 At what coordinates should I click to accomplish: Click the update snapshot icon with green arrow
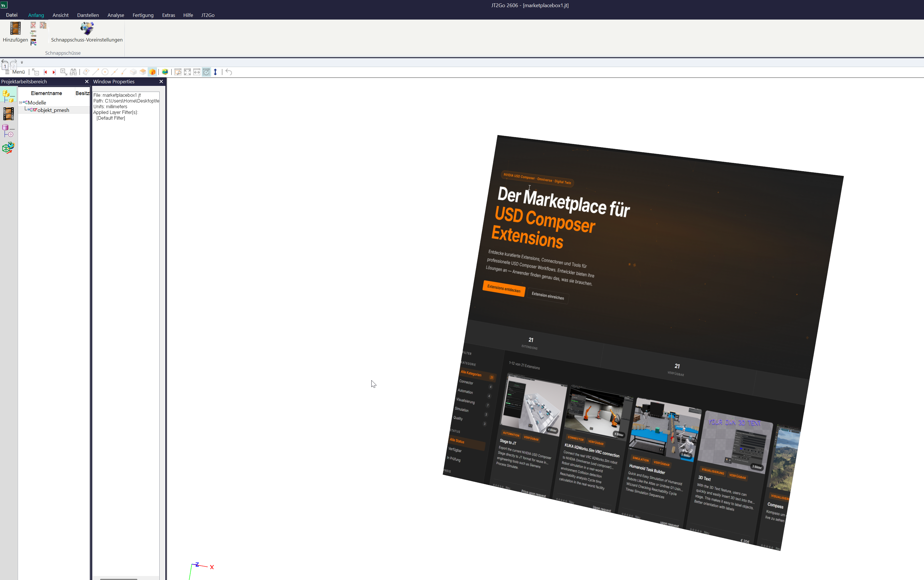coord(33,34)
